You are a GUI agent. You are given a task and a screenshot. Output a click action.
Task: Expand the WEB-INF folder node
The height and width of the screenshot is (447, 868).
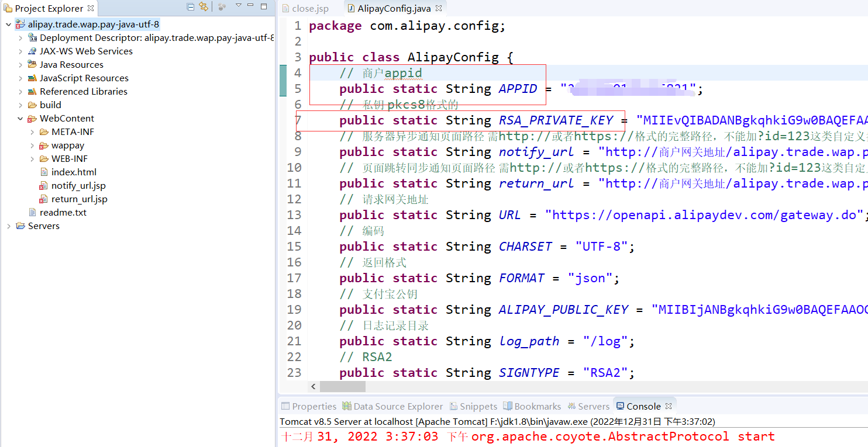click(x=32, y=159)
